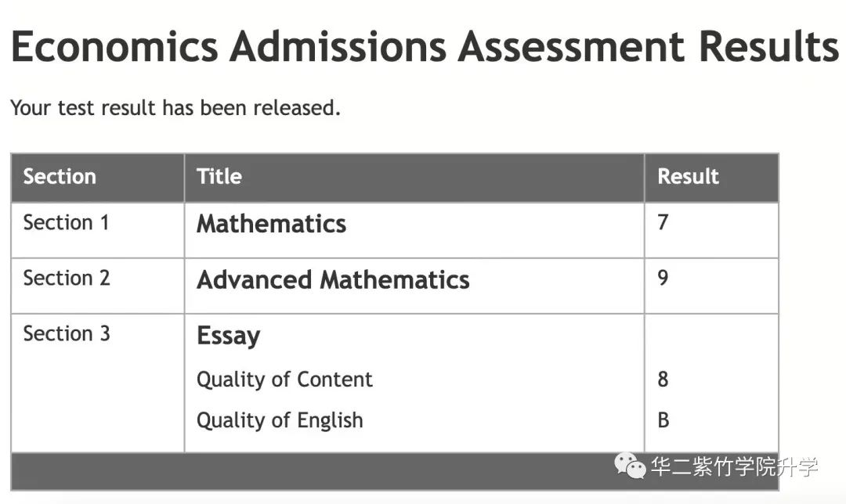This screenshot has width=846, height=504.
Task: Select the Section column header
Action: click(x=60, y=177)
